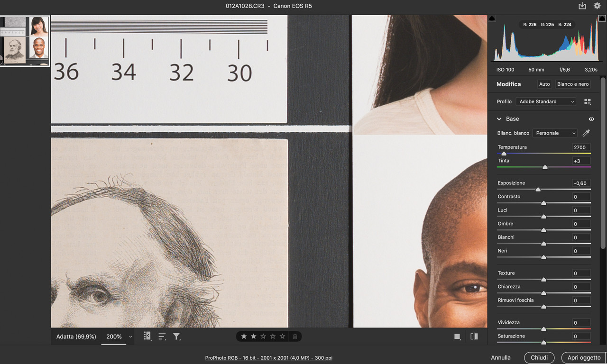Click the Temperatura slider handle
Image resolution: width=607 pixels, height=364 pixels.
coord(504,154)
